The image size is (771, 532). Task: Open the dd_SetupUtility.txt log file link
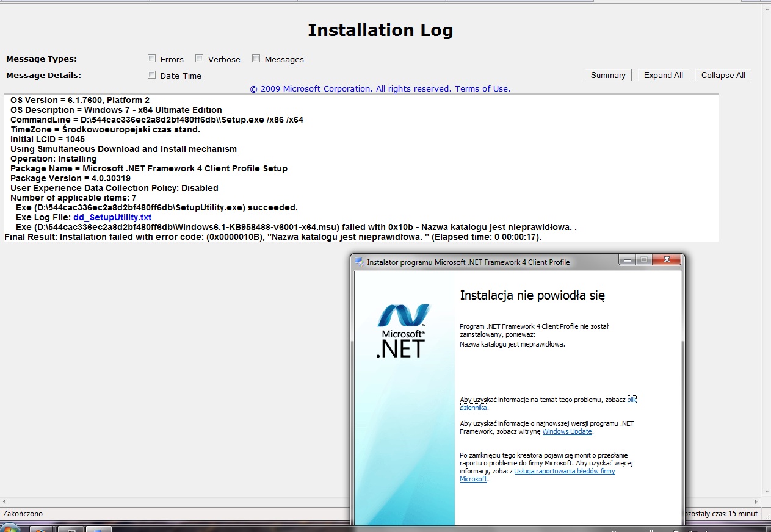point(112,217)
